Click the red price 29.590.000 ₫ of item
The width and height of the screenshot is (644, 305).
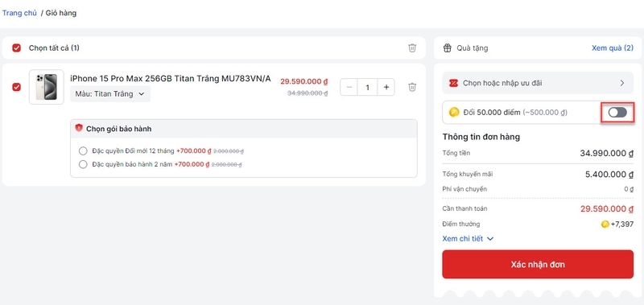pos(304,81)
